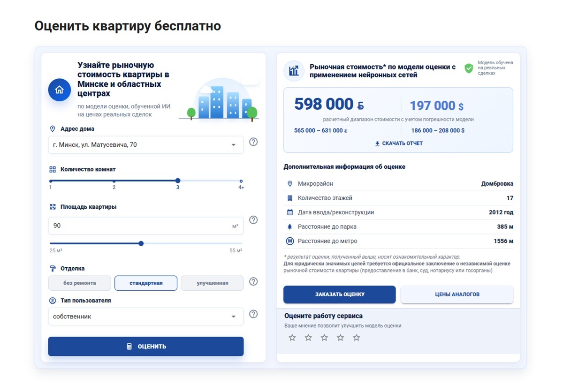This screenshot has height=392, width=563.
Task: Open the address dropdown arrow
Action: point(234,145)
